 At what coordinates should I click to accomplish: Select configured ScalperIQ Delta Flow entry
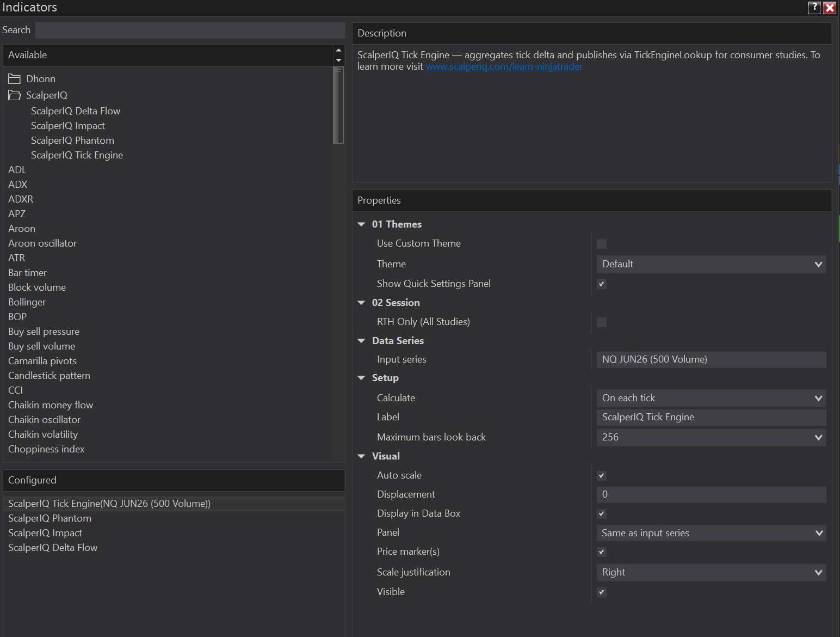click(53, 548)
